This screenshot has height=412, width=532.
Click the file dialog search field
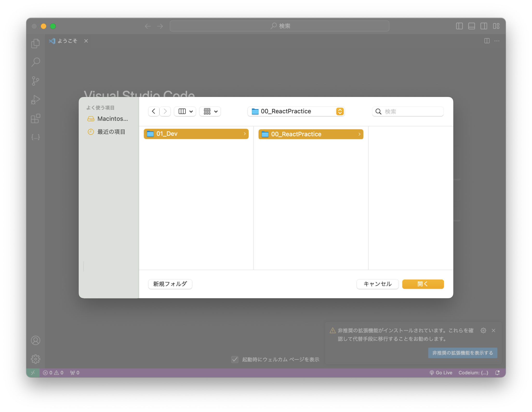(408, 111)
